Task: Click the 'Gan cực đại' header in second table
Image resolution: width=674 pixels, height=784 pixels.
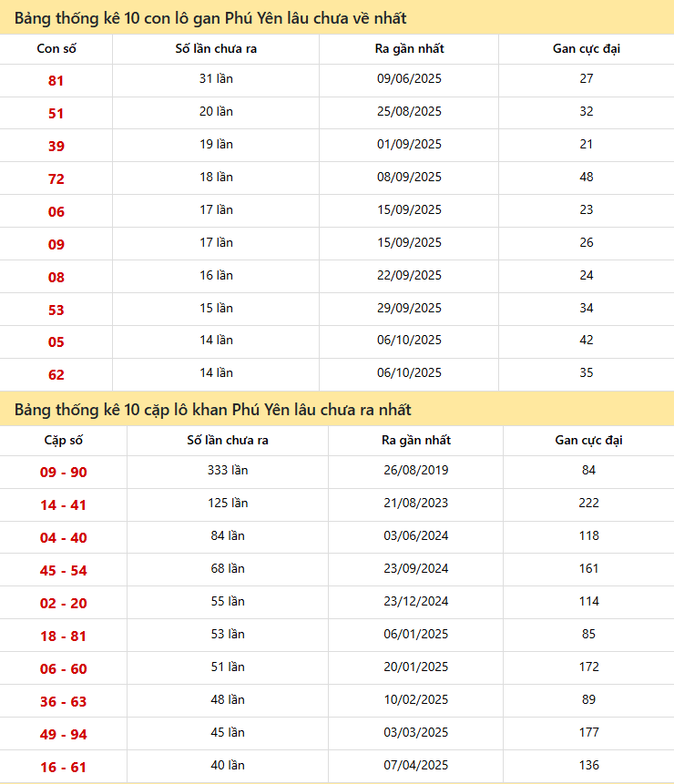Action: tap(588, 441)
